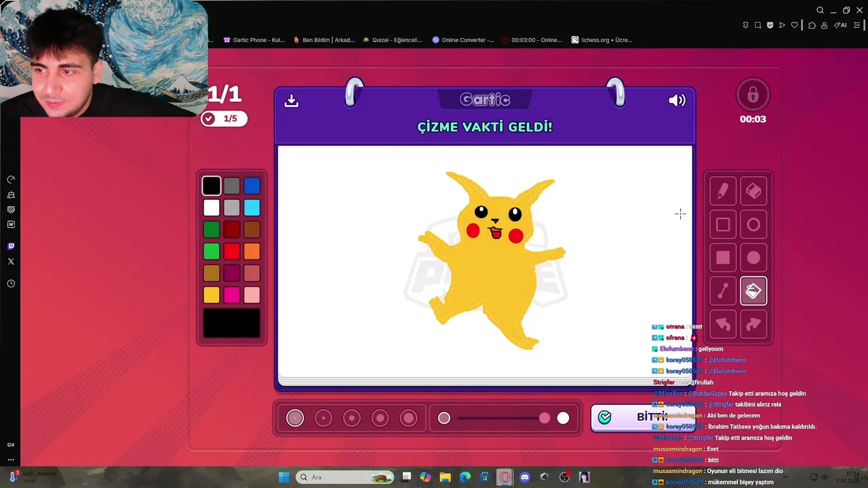Select the eraser tool
The height and width of the screenshot is (488, 868).
[753, 191]
